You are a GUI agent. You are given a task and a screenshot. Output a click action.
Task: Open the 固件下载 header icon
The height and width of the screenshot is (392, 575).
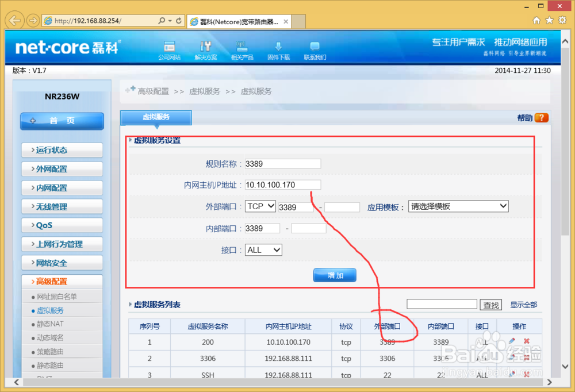278,50
